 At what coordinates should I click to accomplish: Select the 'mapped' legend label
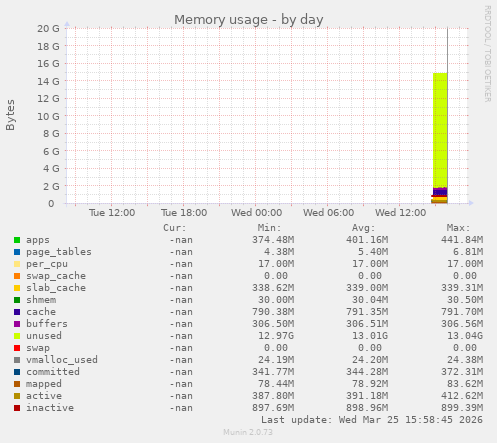point(44,384)
